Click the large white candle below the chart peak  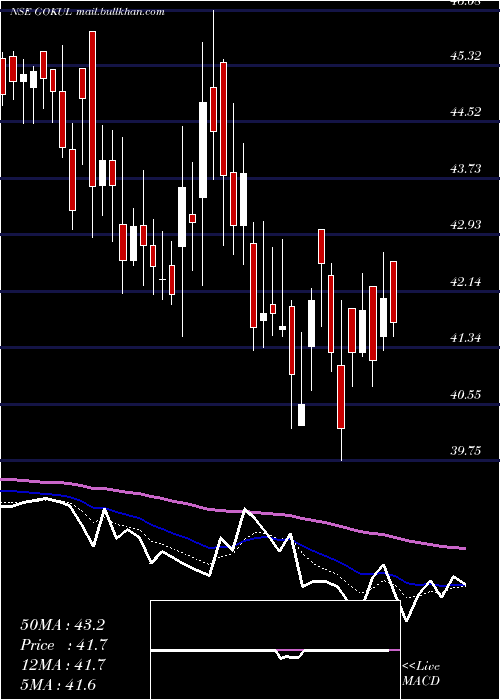coord(203,150)
